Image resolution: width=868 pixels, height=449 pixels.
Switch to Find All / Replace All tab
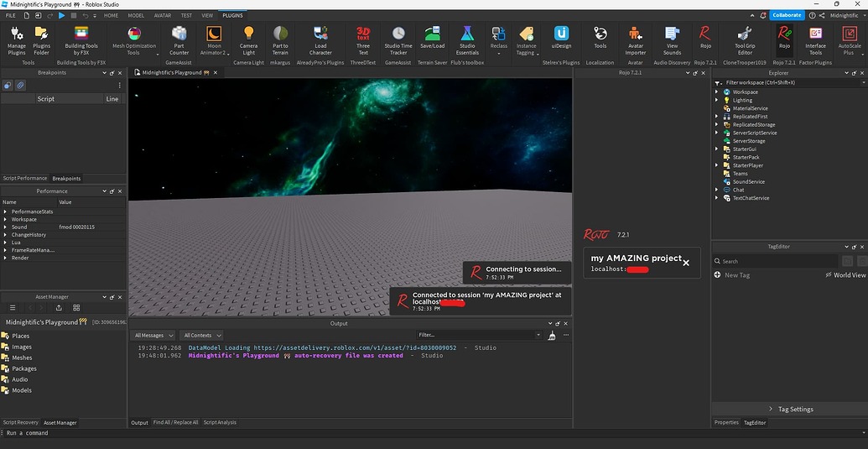tap(175, 422)
